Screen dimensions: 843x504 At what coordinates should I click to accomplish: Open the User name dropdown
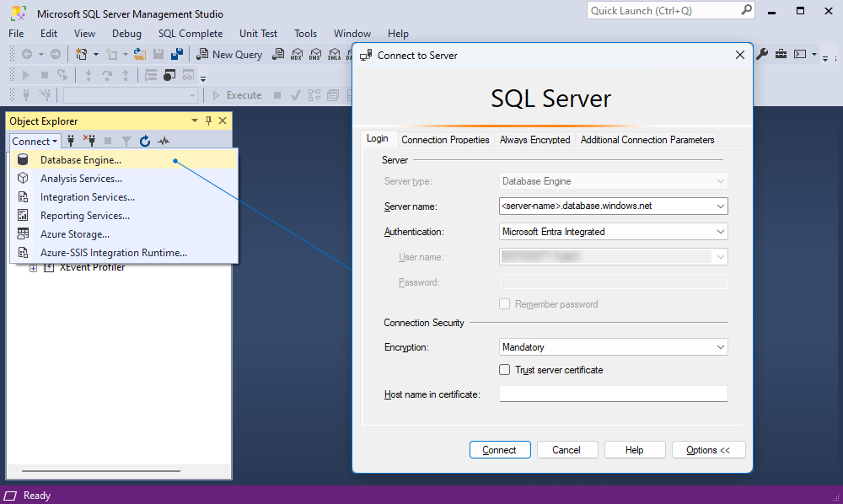pos(721,257)
